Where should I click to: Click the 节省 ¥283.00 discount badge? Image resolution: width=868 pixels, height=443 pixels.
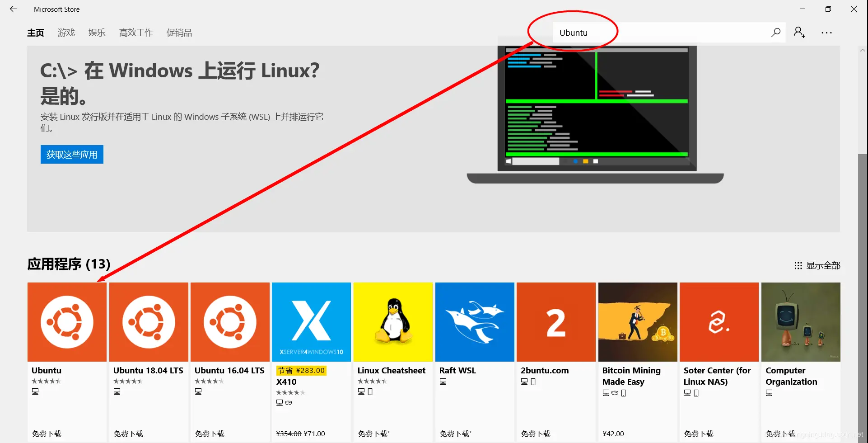[301, 371]
